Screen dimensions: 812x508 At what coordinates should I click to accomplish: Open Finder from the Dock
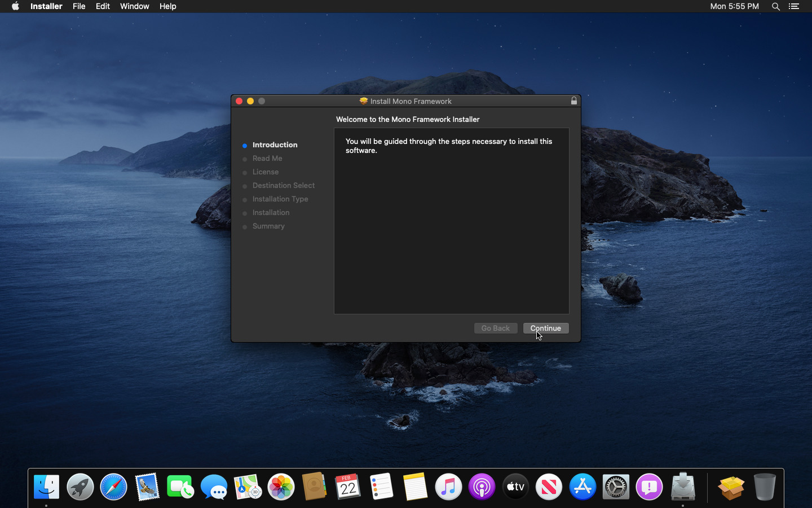coord(46,487)
